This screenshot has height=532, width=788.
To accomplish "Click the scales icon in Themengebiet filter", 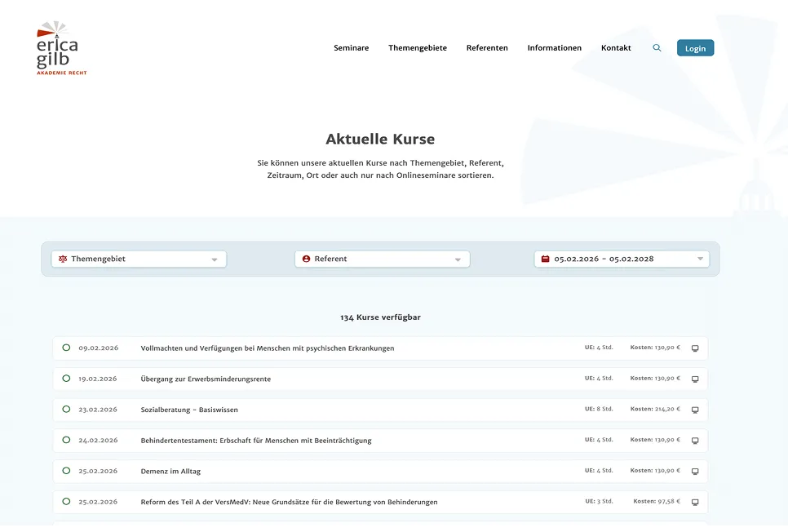I will pyautogui.click(x=63, y=259).
